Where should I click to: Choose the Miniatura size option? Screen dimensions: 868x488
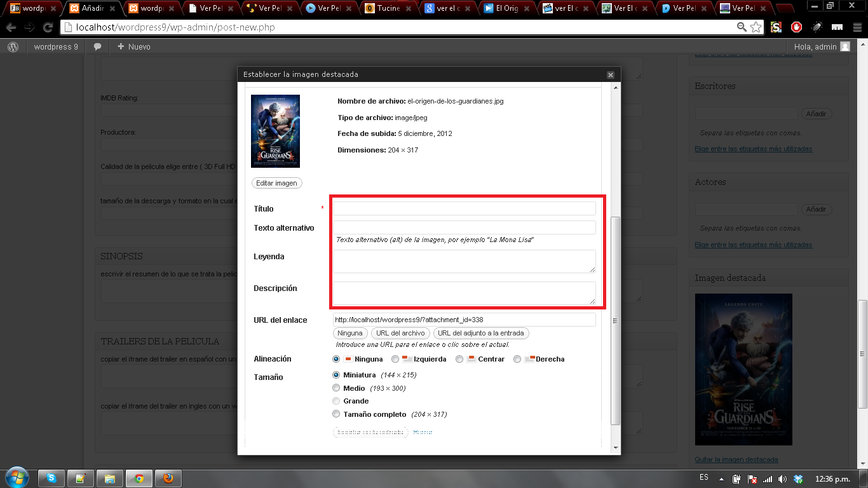(336, 375)
